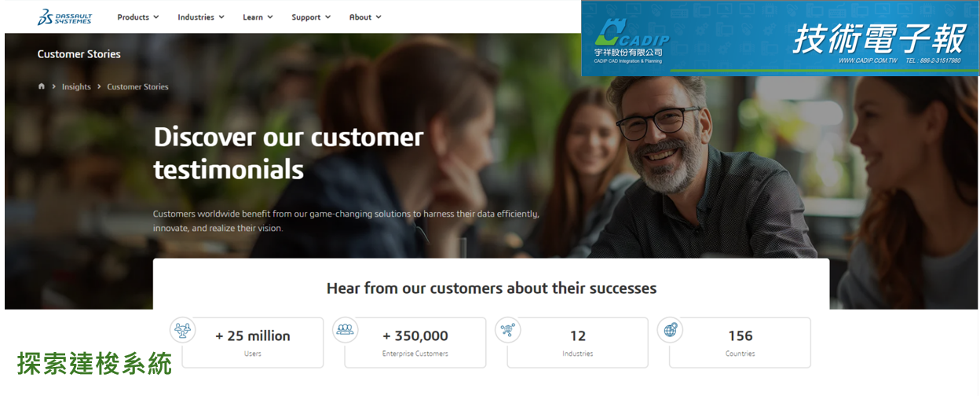Click the 12 Industries card
This screenshot has height=396, width=980.
(x=578, y=343)
